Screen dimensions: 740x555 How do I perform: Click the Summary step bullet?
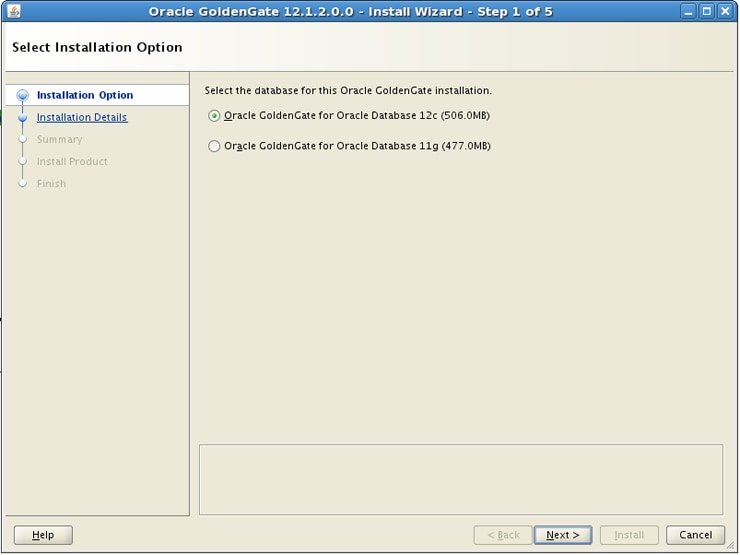click(22, 139)
